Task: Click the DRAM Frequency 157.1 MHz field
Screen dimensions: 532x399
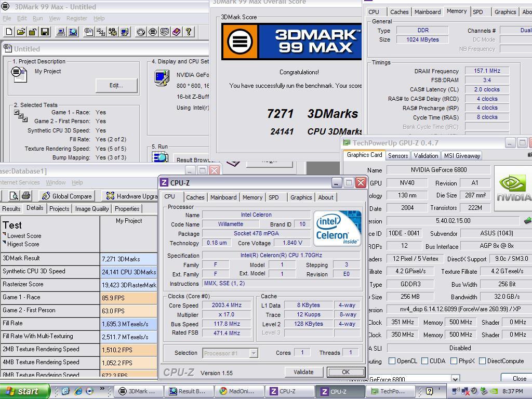Action: coord(487,71)
